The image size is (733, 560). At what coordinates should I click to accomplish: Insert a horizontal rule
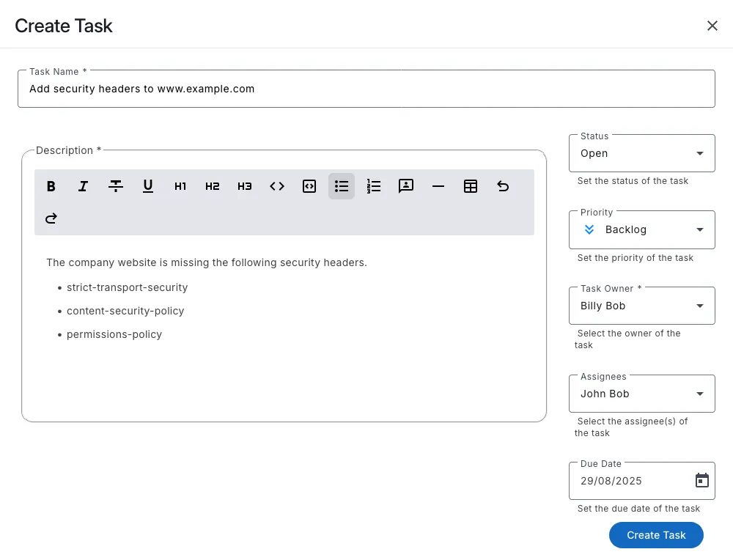click(x=438, y=186)
